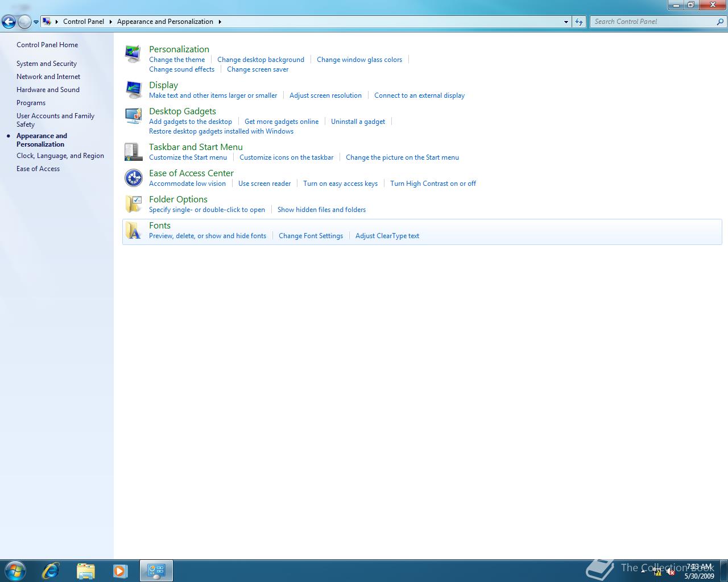This screenshot has height=582, width=728.
Task: Click Change Font Settings
Action: point(311,236)
